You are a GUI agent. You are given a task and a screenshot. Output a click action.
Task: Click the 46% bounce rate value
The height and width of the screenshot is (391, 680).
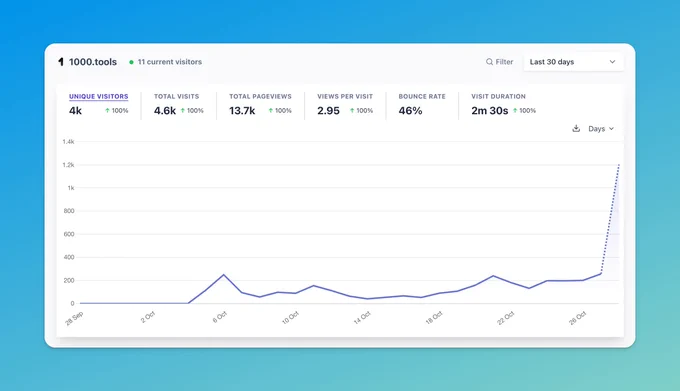click(410, 111)
